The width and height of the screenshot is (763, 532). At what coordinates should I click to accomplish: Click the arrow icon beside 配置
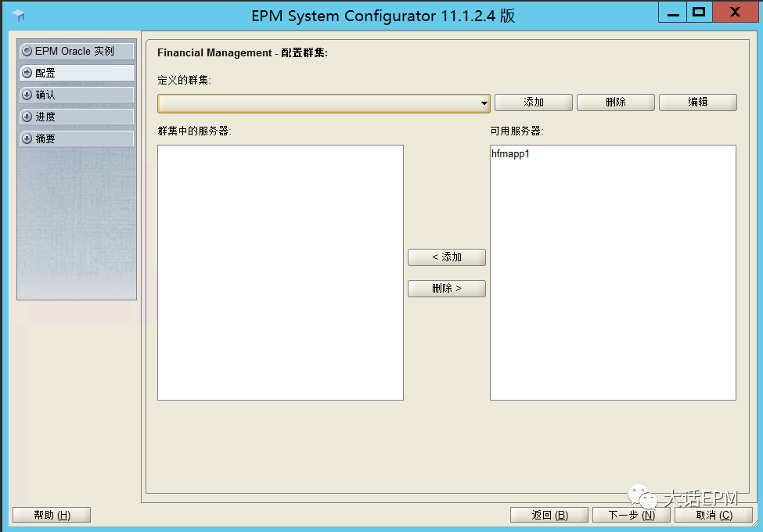coord(27,73)
